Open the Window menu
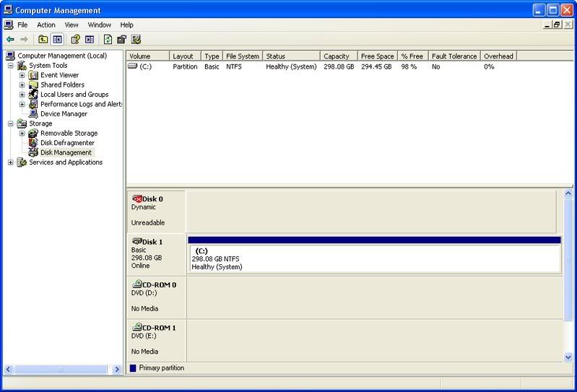The image size is (577, 392). [x=100, y=25]
